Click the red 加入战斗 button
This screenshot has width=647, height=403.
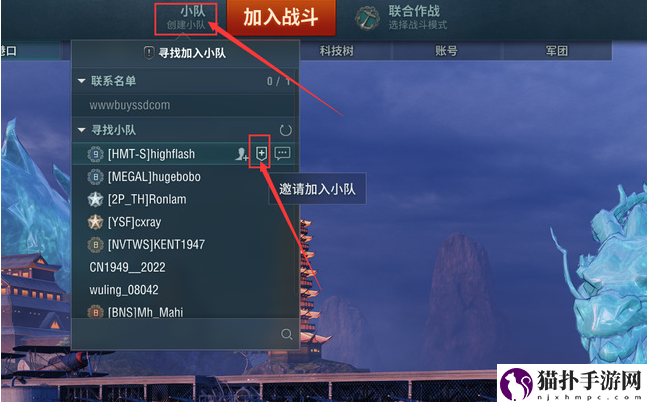tap(281, 17)
